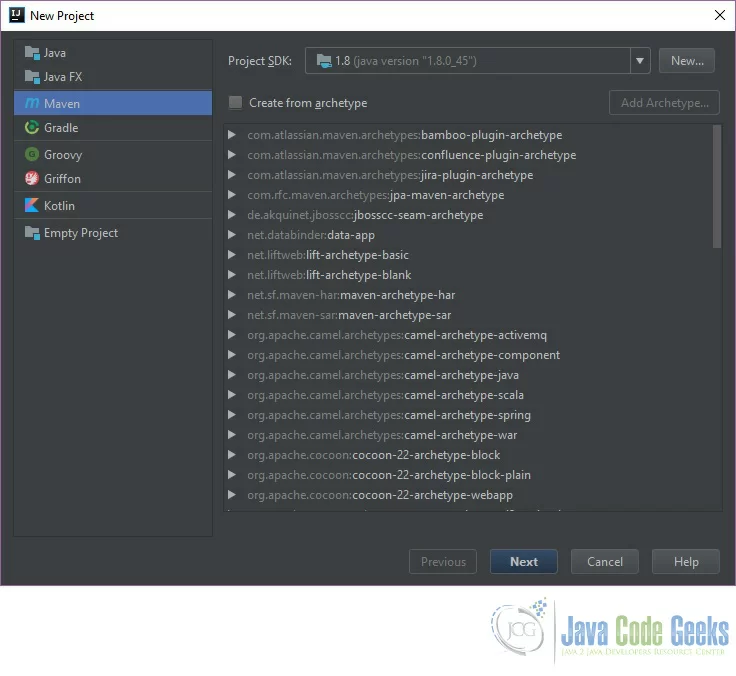Image resolution: width=736 pixels, height=676 pixels.
Task: Select camel-archetype-spring text row
Action: point(389,415)
